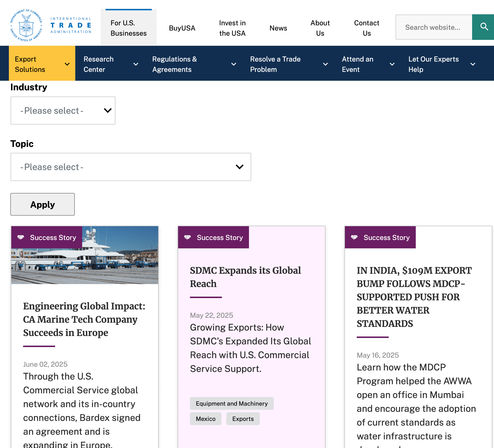Open SDMC Expands its Global Reach story
Viewport: 494px width, 448px height.
point(245,277)
